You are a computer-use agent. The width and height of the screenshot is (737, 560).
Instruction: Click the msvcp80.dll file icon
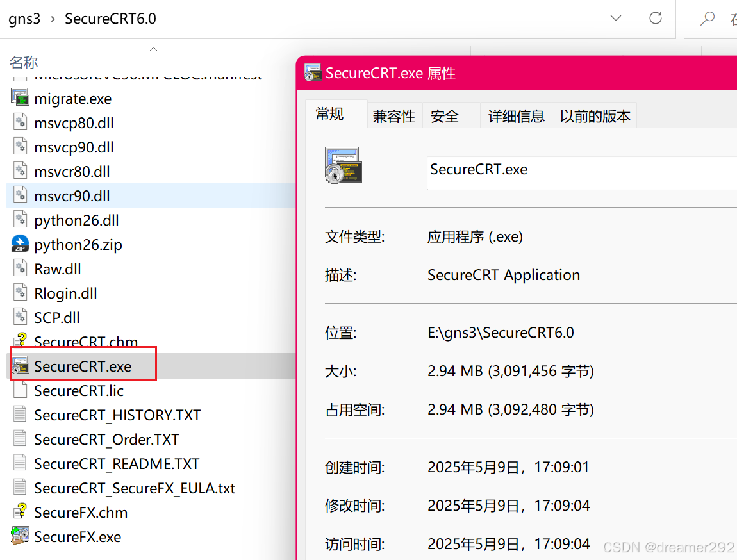pos(21,122)
